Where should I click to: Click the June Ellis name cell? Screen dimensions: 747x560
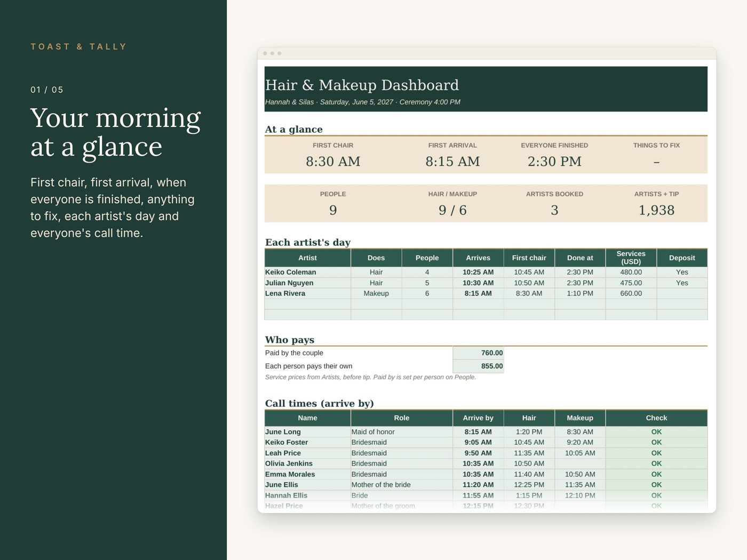[x=308, y=485]
